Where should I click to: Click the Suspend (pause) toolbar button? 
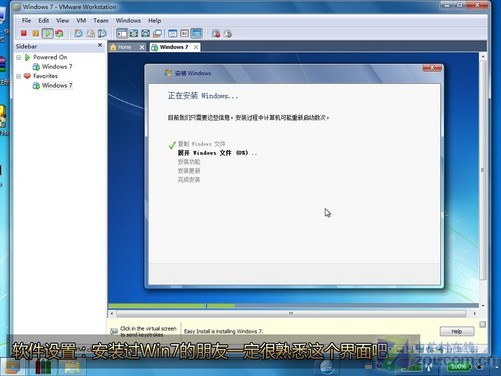click(x=35, y=33)
